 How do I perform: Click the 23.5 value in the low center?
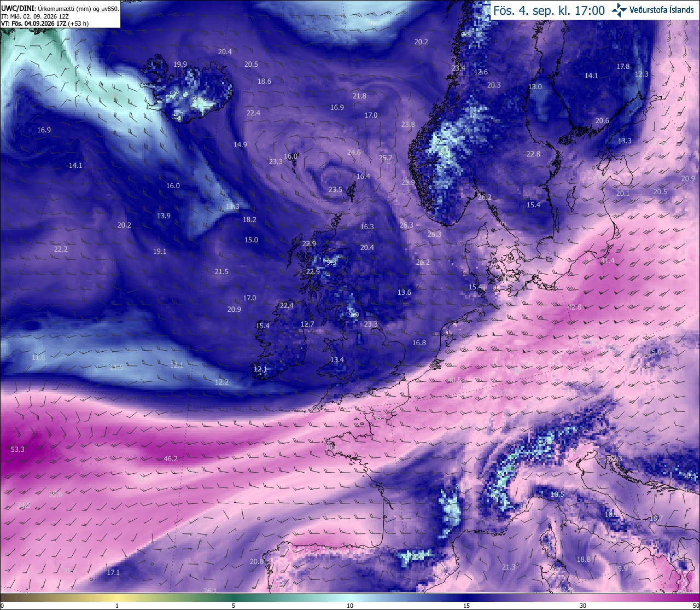click(335, 190)
